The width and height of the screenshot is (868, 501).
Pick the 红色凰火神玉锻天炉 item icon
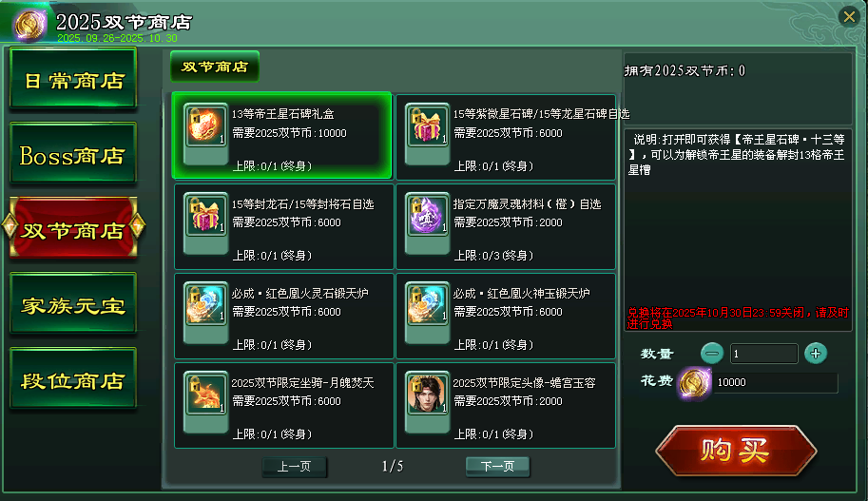[427, 304]
